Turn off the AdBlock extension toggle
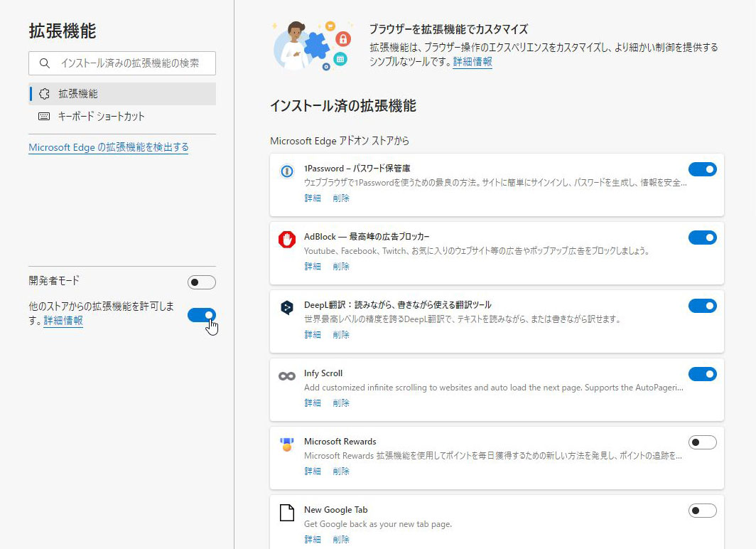 (x=702, y=238)
